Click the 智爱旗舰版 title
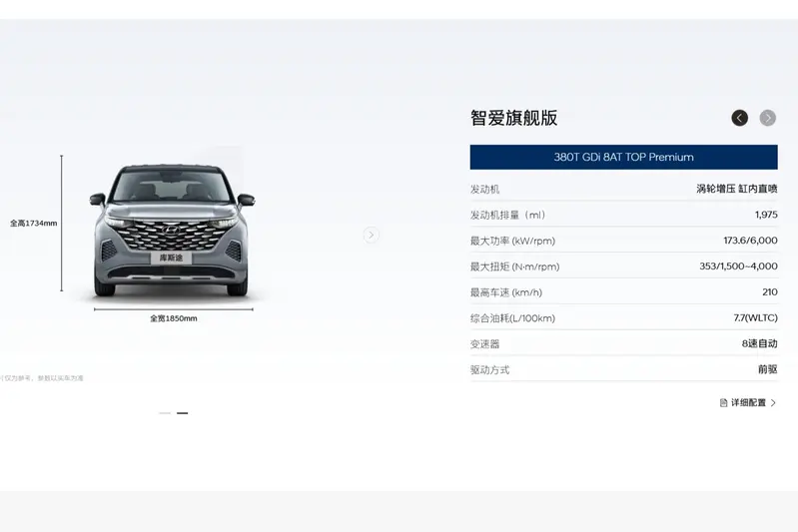The width and height of the screenshot is (798, 532). (513, 118)
